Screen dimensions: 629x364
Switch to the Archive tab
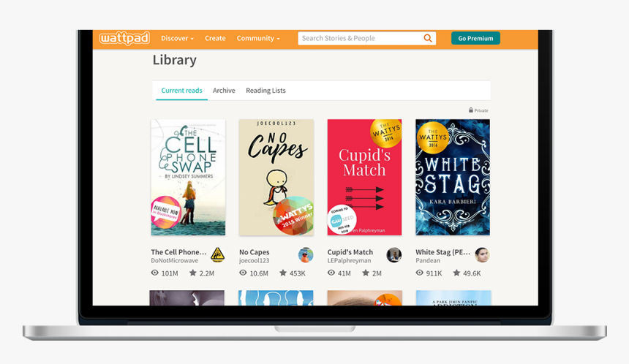click(224, 91)
